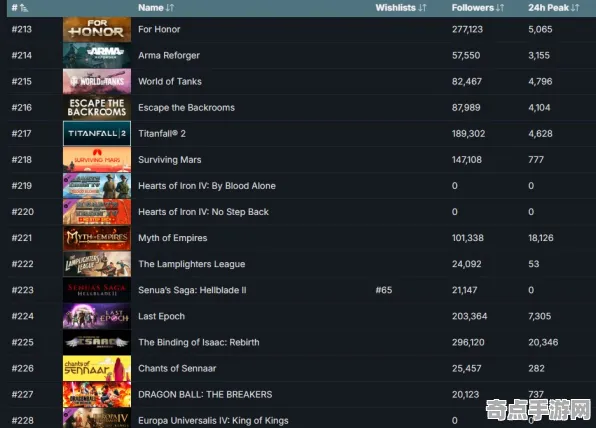Select Dragon Ball Breakers followers 20,123

[465, 395]
